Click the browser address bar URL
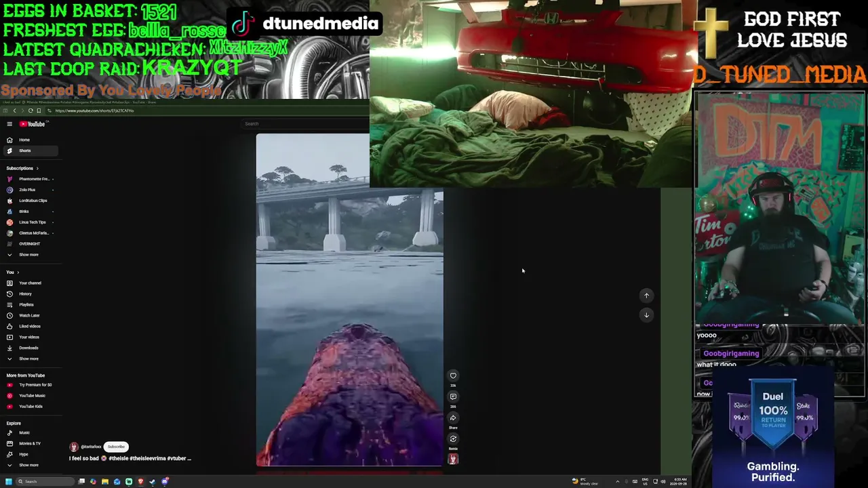 (x=94, y=111)
